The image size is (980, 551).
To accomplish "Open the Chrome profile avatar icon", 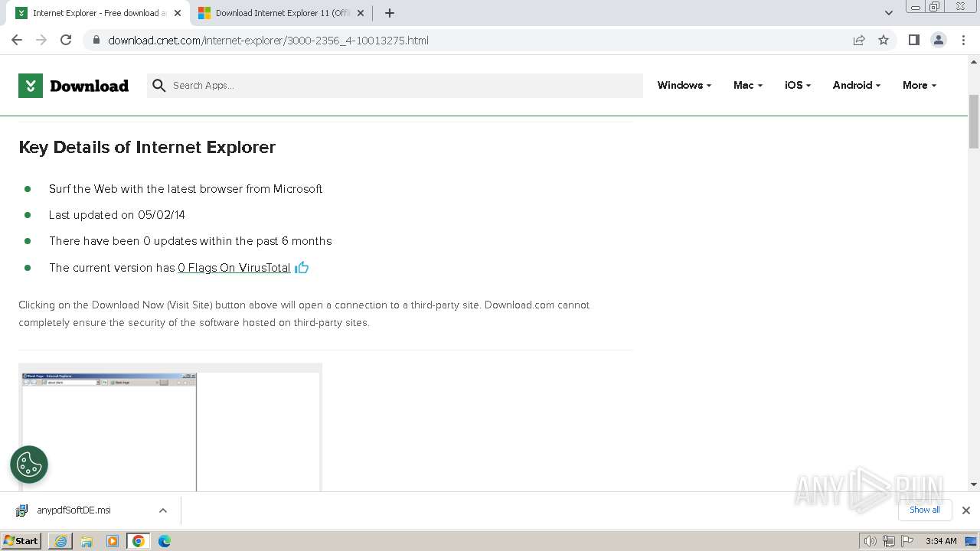I will coord(939,40).
